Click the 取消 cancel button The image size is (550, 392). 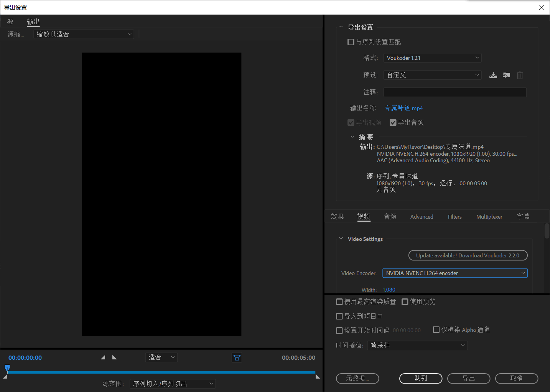tap(517, 379)
